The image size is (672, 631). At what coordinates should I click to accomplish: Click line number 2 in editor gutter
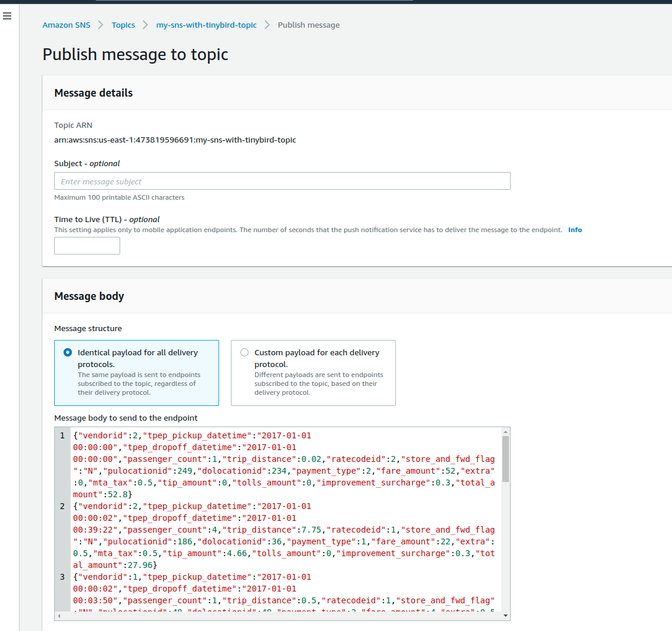[x=62, y=506]
